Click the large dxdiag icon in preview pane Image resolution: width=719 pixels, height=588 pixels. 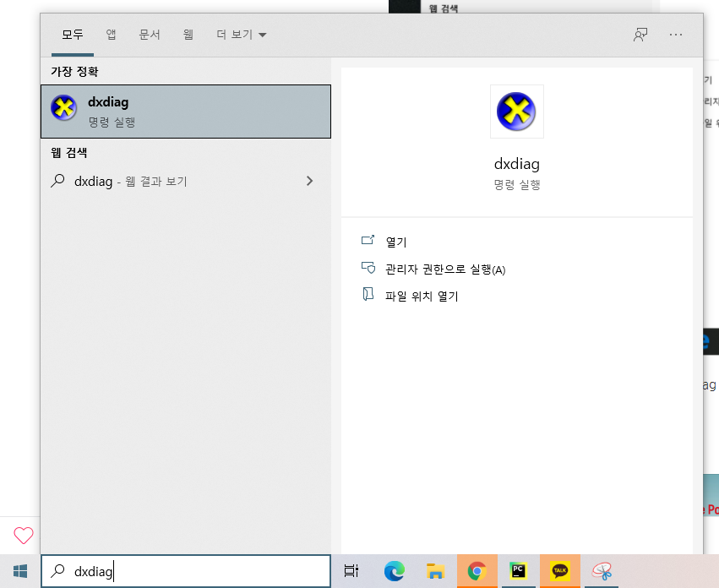point(516,112)
